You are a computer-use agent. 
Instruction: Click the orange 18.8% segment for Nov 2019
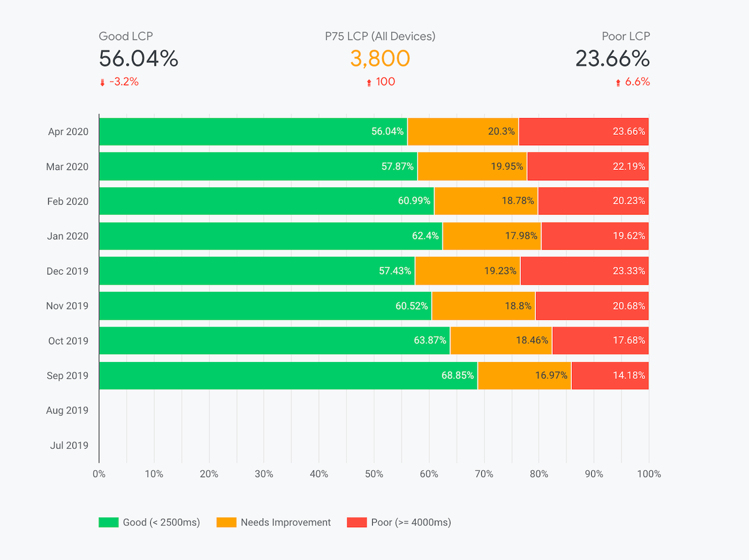point(483,306)
